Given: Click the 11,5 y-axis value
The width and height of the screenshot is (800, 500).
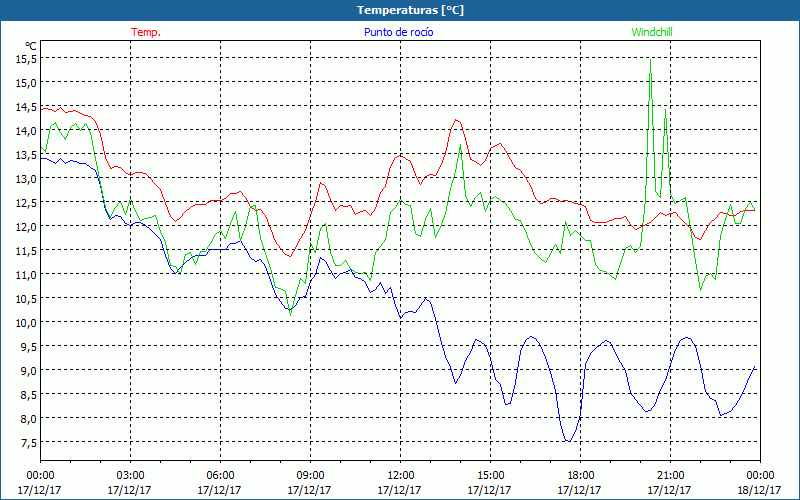Looking at the screenshot, I should click(27, 251).
